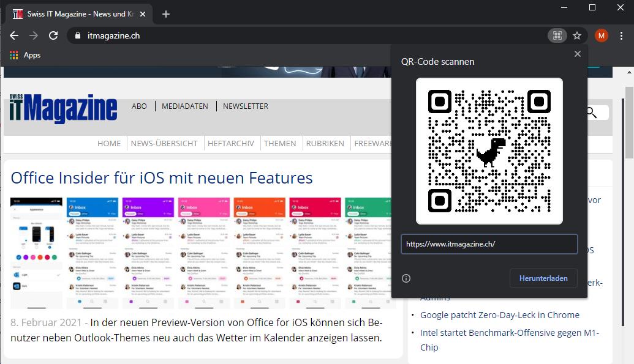Screen dimensions: 634x364
Task: Click the Swiss IT Magazine logo
Action: pos(63,108)
